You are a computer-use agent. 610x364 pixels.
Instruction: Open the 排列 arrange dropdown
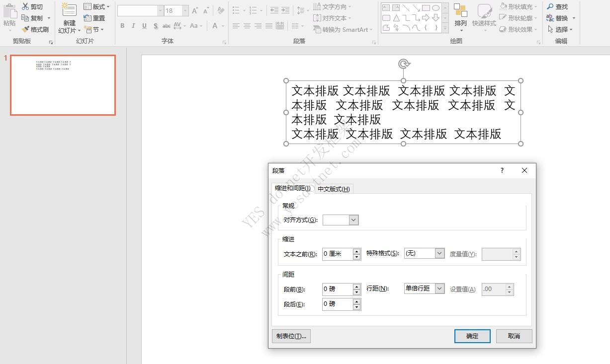461,18
